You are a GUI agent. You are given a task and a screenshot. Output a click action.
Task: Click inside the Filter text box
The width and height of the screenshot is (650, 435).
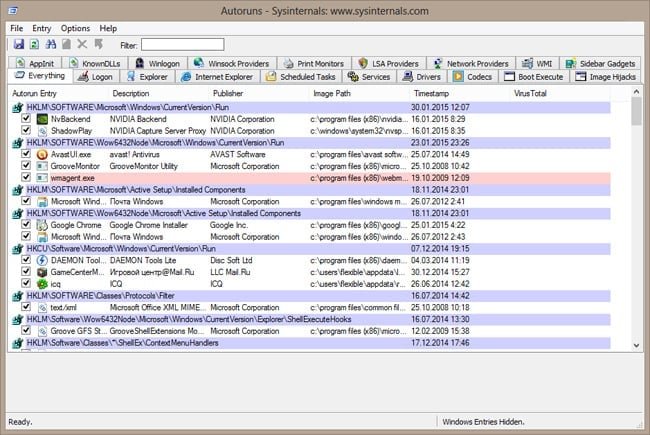coord(182,44)
